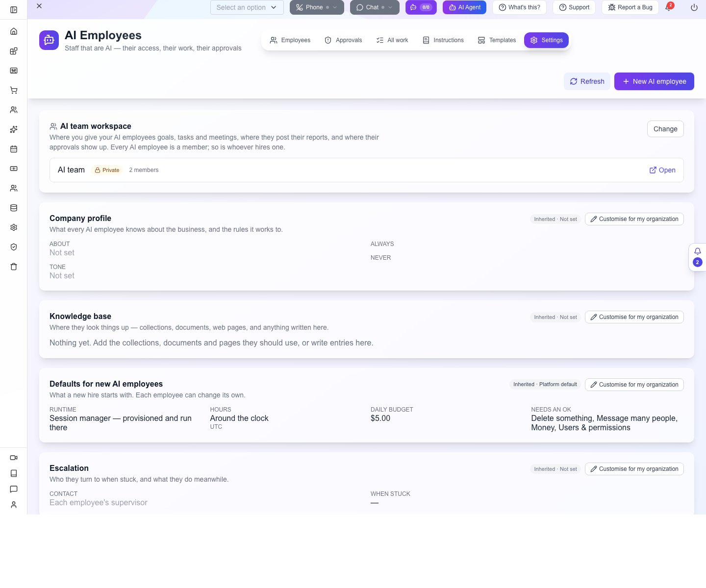Click the person icon below the sidebar message bubble
706x588 pixels.
click(x=14, y=505)
